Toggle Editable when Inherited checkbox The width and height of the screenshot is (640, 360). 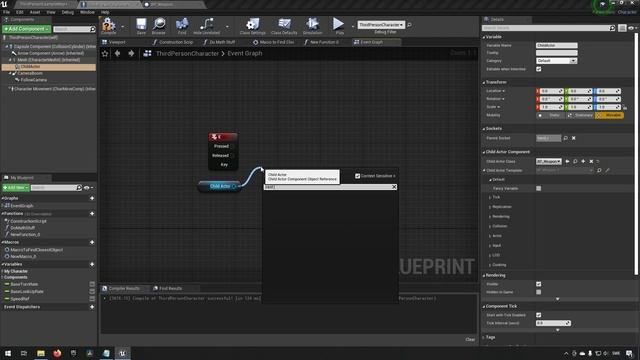[x=539, y=69]
